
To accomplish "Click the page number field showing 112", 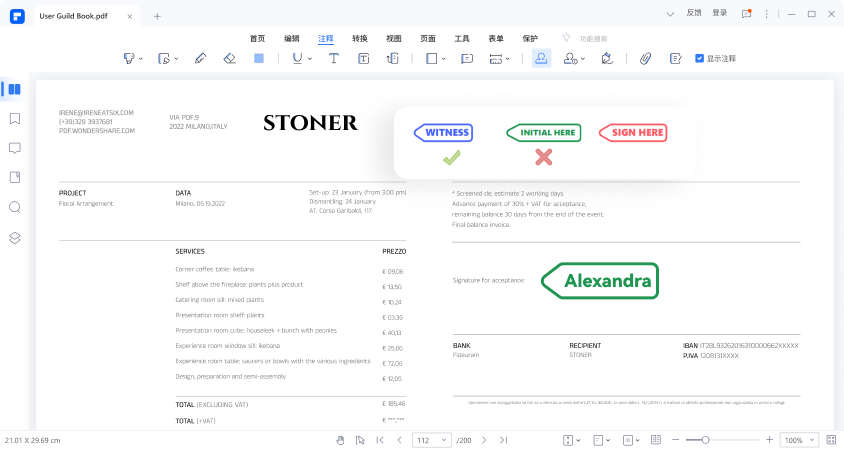I will (429, 440).
